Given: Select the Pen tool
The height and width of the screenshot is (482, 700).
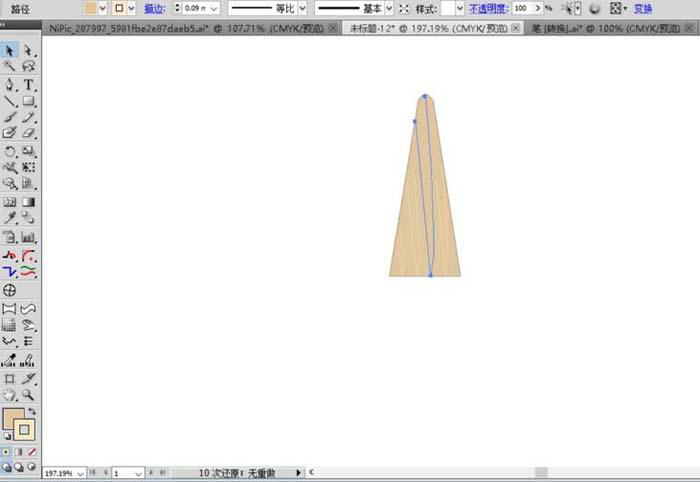Looking at the screenshot, I should click(9, 84).
